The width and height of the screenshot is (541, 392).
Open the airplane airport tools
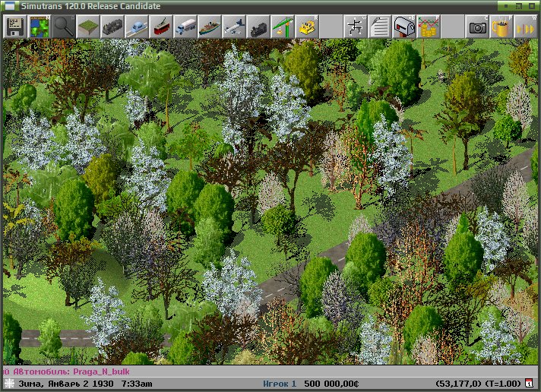click(x=234, y=27)
